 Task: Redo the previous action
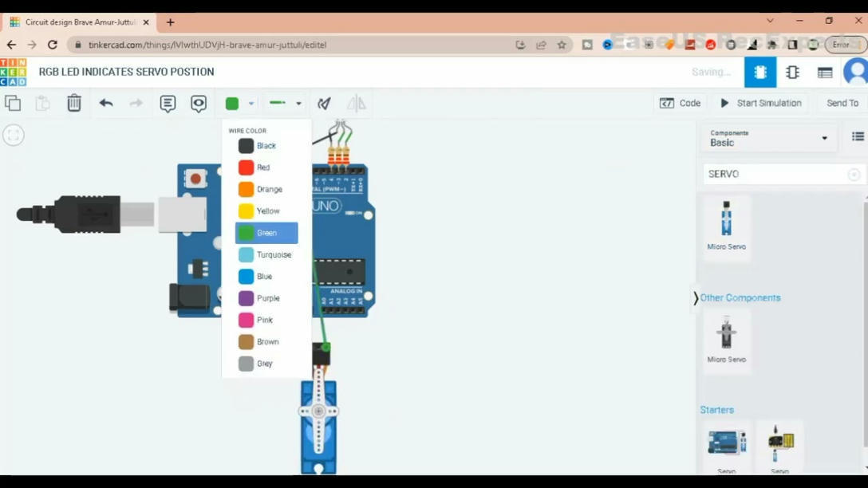tap(136, 103)
